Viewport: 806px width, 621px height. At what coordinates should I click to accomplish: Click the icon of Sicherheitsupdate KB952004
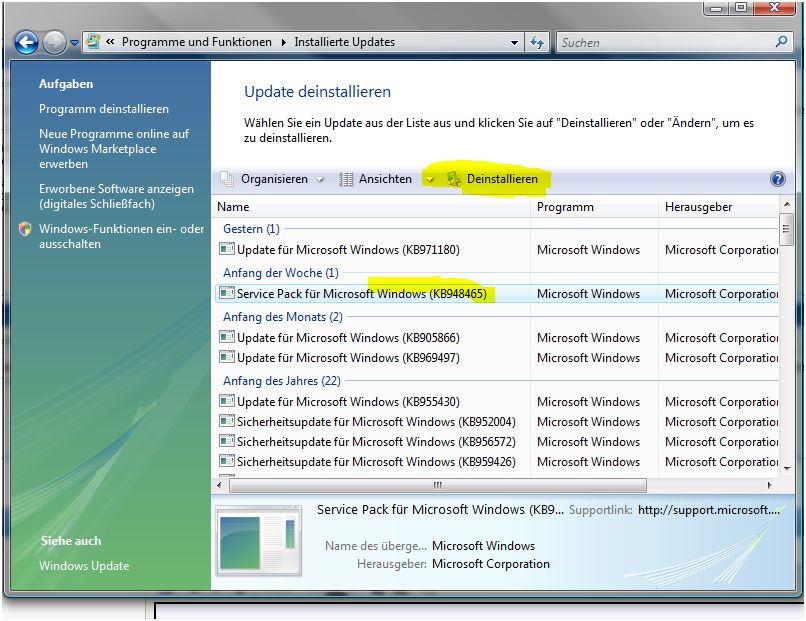click(x=226, y=421)
